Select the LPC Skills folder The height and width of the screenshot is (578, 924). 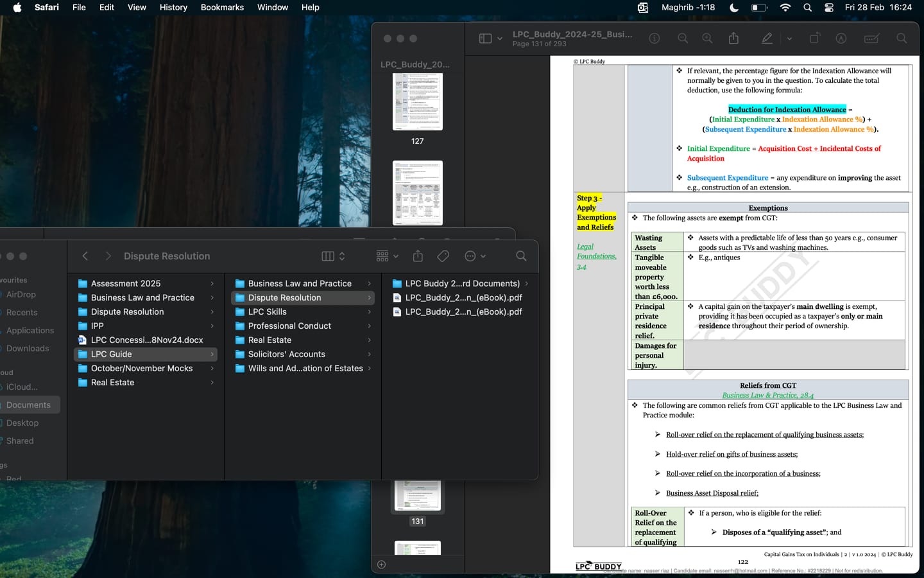[303, 311]
